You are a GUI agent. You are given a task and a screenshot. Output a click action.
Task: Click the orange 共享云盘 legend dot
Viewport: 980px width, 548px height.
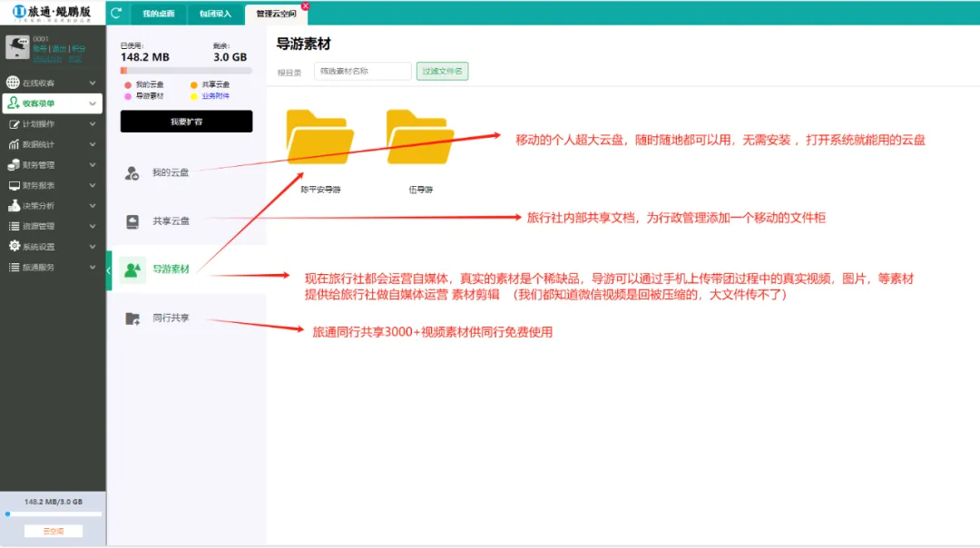click(x=194, y=85)
